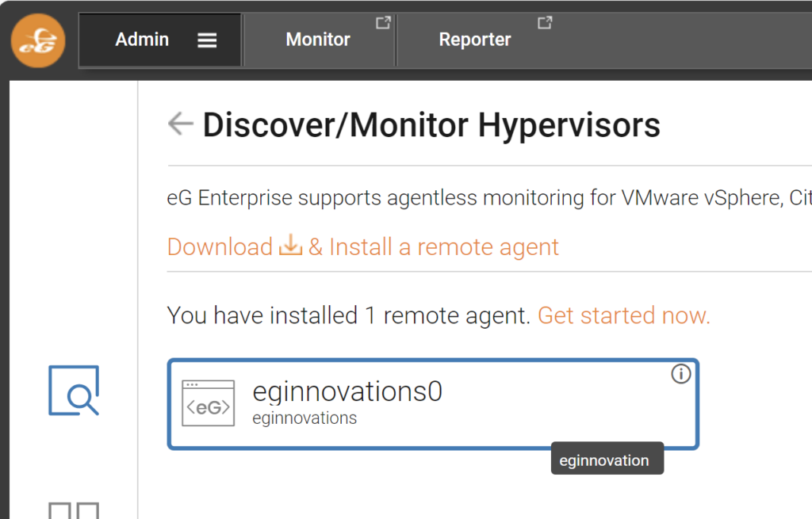This screenshot has width=812, height=519.
Task: Open Reporter in new window icon
Action: [x=545, y=23]
